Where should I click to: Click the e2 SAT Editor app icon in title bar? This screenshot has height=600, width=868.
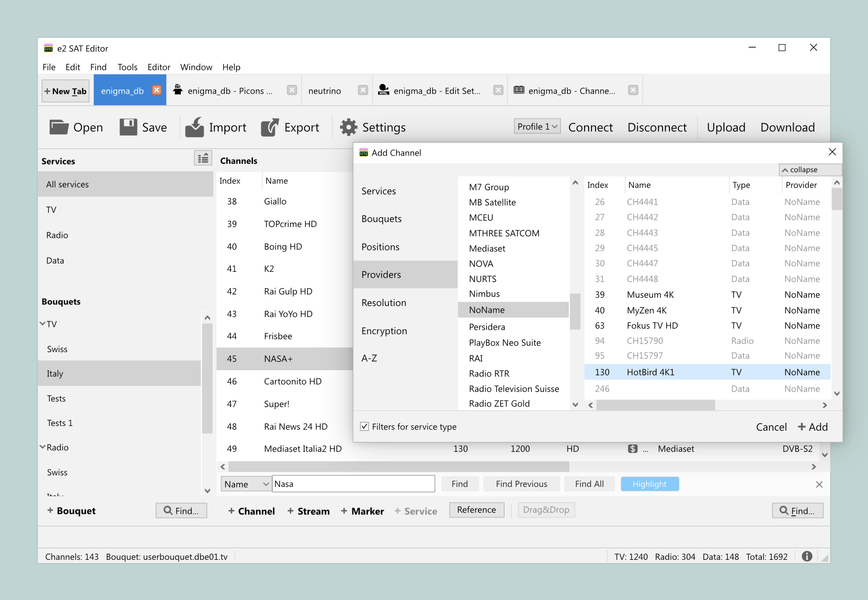[x=48, y=48]
